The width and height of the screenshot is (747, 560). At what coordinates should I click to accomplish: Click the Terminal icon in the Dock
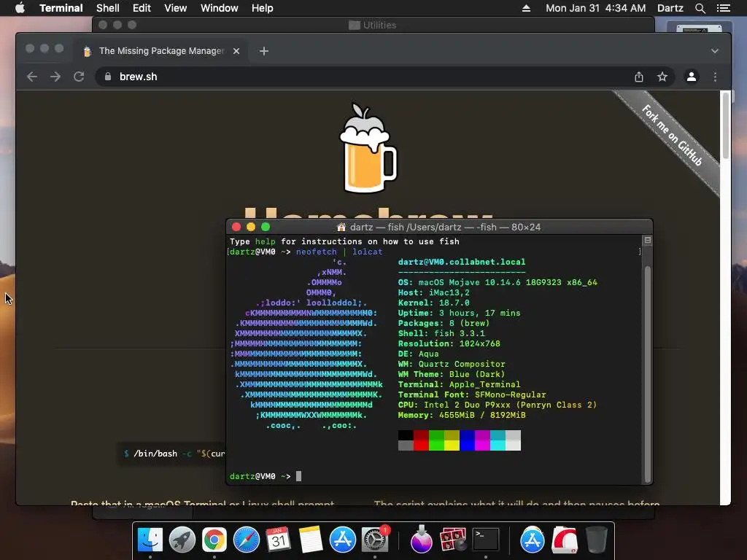point(485,540)
